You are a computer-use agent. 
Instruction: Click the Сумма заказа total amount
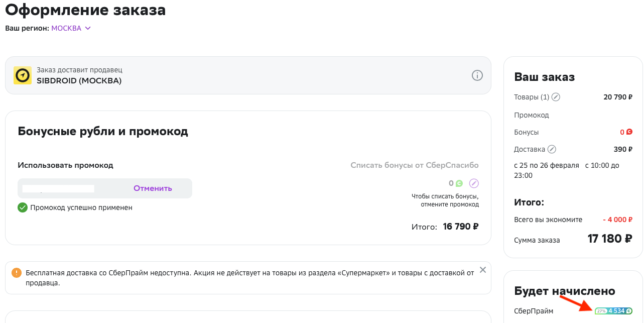pos(609,239)
